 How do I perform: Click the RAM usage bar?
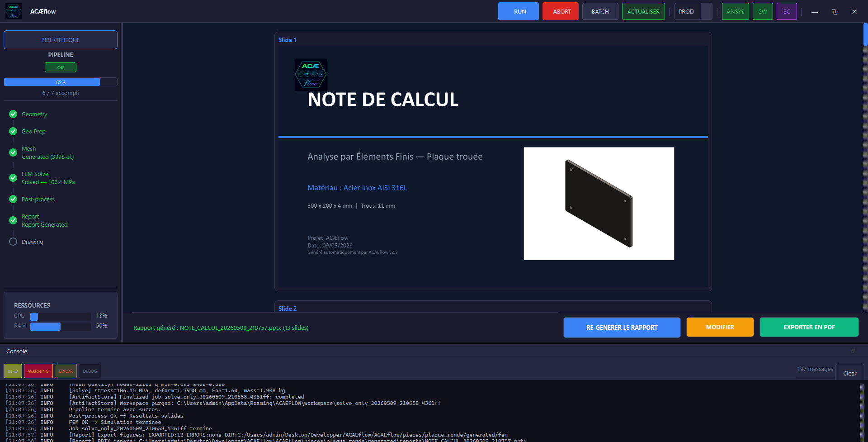61,326
